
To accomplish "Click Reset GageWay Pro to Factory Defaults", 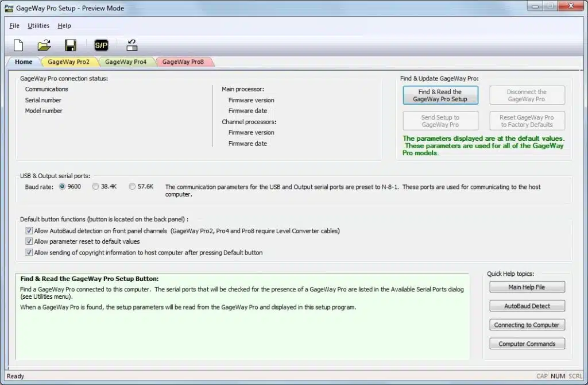I will [x=527, y=121].
